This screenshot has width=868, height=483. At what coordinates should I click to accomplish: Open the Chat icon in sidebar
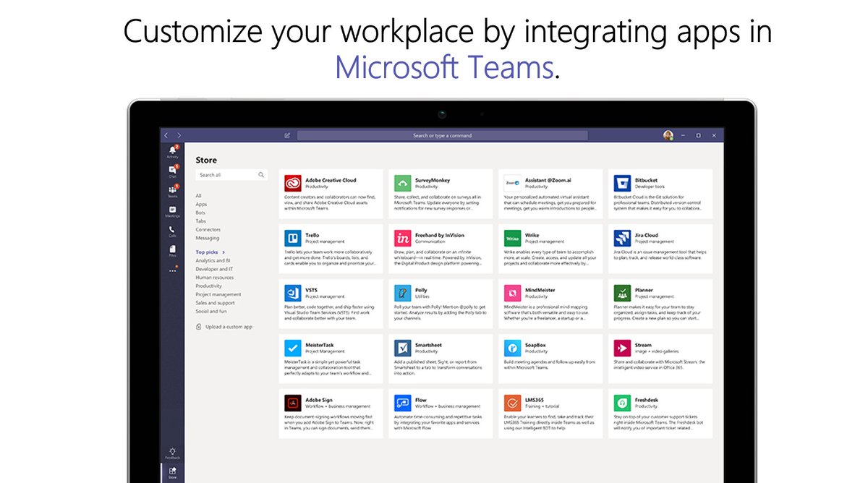172,171
